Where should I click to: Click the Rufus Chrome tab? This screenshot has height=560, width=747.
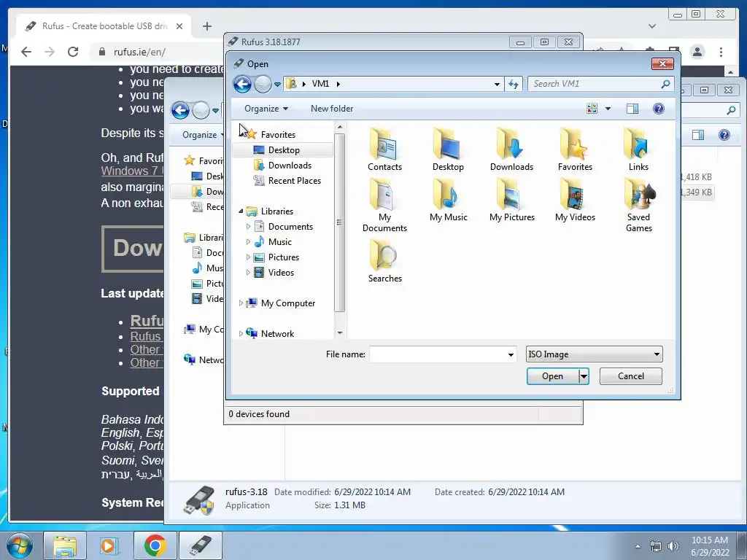[x=104, y=26]
